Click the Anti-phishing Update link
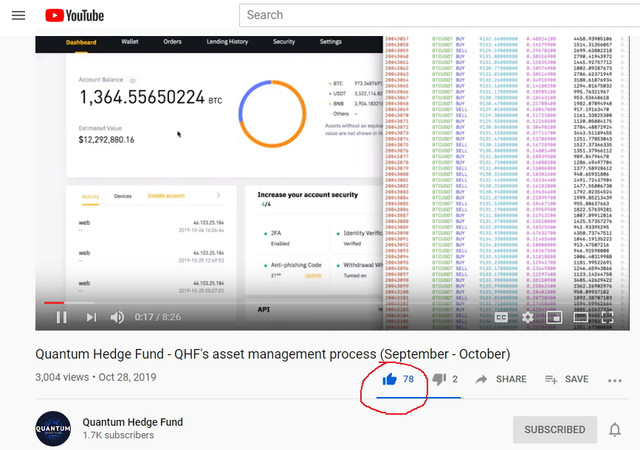Viewport: 640px width, 450px height. tap(313, 276)
